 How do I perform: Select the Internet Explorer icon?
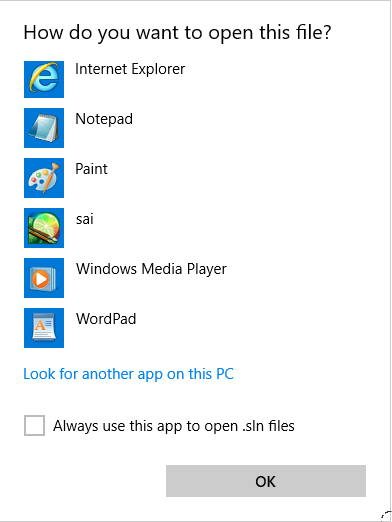point(44,79)
